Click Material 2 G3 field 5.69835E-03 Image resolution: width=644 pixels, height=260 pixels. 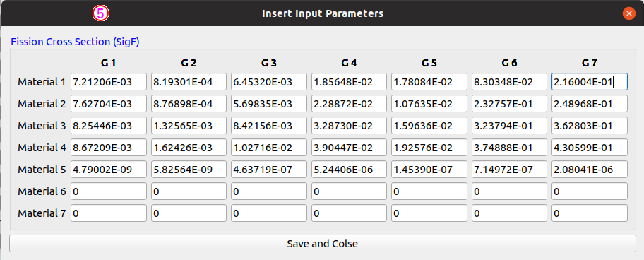tap(269, 104)
